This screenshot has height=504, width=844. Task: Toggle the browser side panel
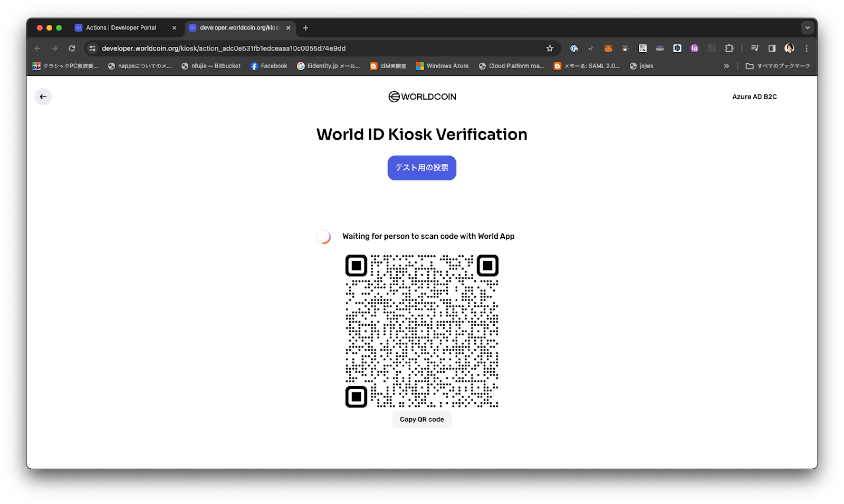(x=772, y=49)
